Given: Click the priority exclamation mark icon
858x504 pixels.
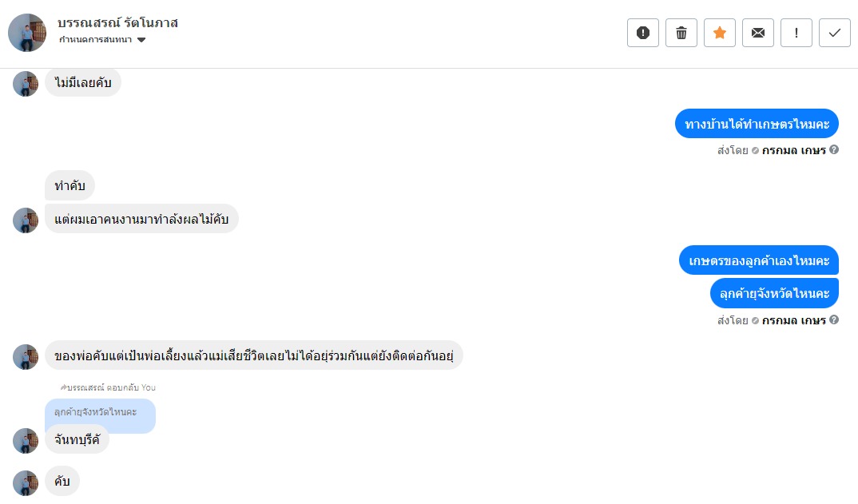Looking at the screenshot, I should tap(796, 33).
